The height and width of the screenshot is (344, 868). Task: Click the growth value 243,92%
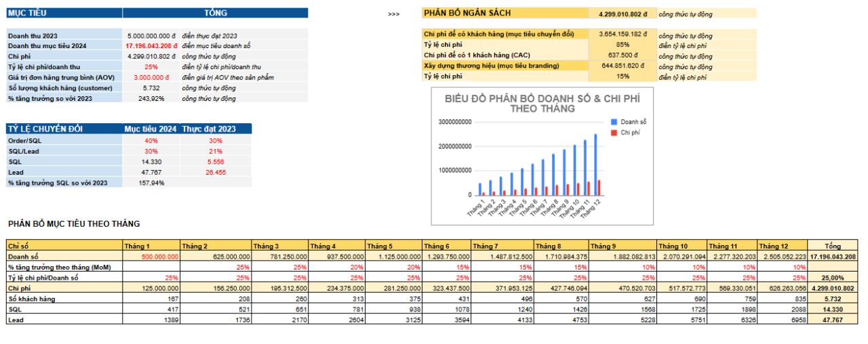click(151, 98)
